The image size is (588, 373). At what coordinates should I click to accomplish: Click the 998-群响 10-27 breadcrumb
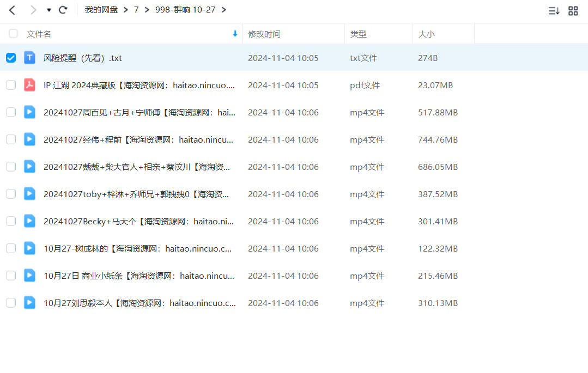point(185,10)
